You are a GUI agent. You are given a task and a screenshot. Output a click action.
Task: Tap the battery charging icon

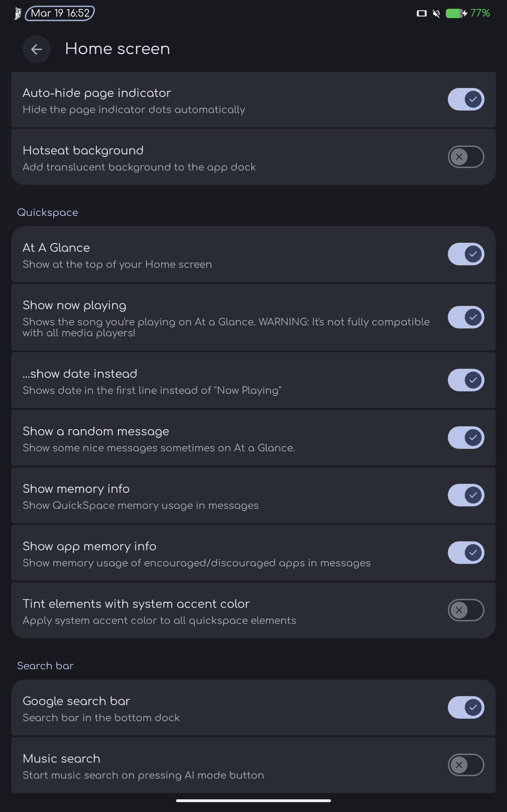point(456,13)
